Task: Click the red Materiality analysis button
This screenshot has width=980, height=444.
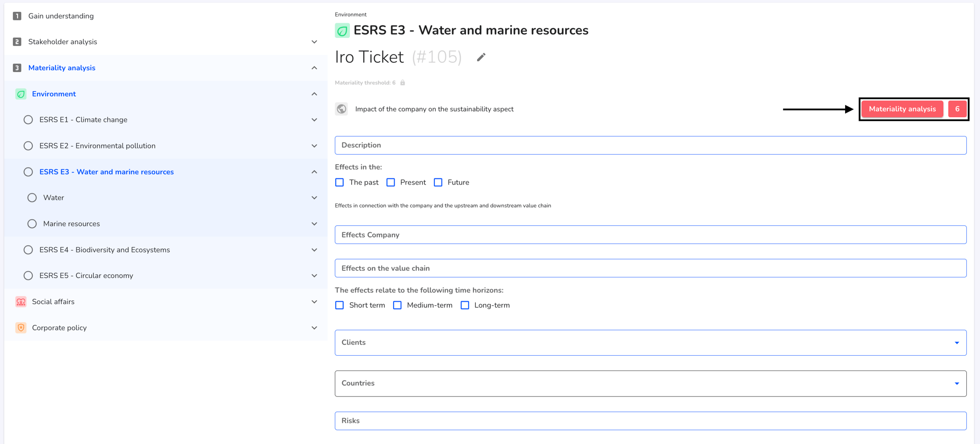Action: 902,109
